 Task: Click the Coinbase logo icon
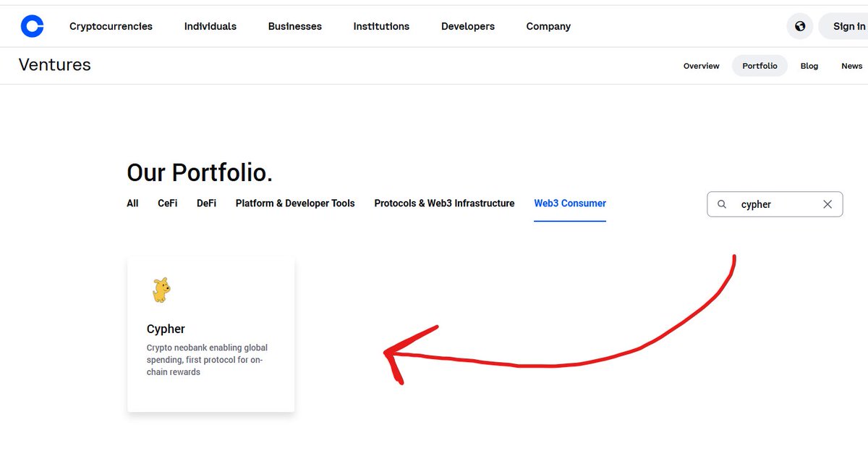(32, 27)
